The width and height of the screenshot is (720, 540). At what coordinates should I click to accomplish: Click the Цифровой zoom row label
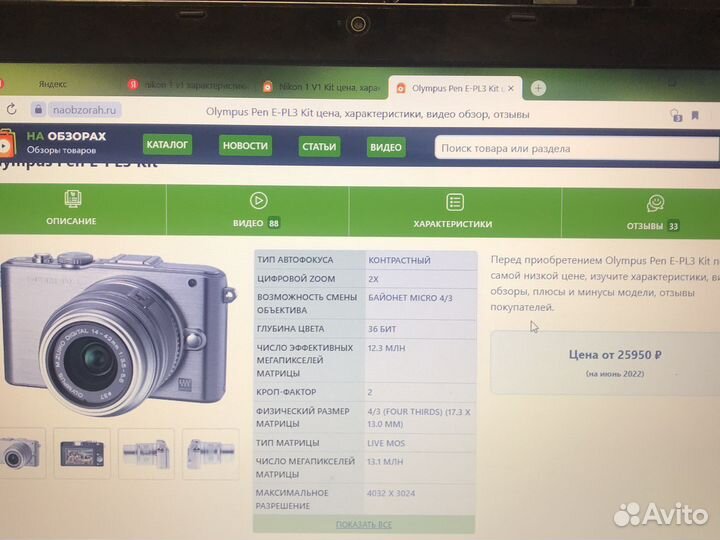tap(296, 279)
